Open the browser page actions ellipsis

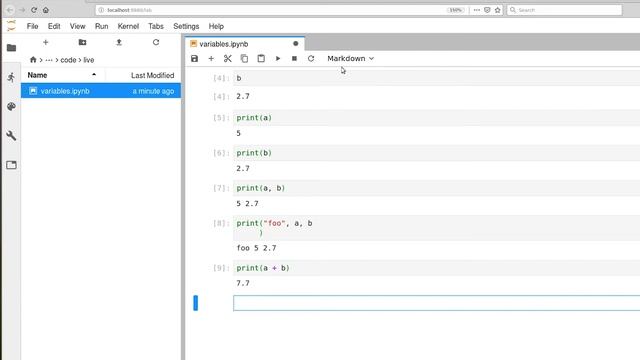click(477, 10)
